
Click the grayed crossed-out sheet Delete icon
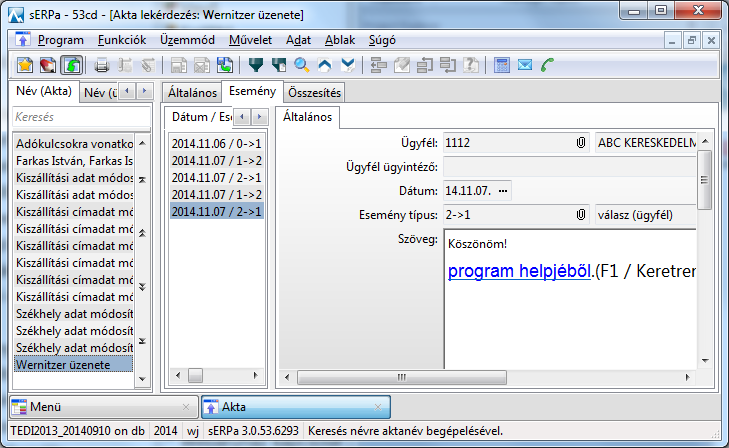(x=201, y=65)
